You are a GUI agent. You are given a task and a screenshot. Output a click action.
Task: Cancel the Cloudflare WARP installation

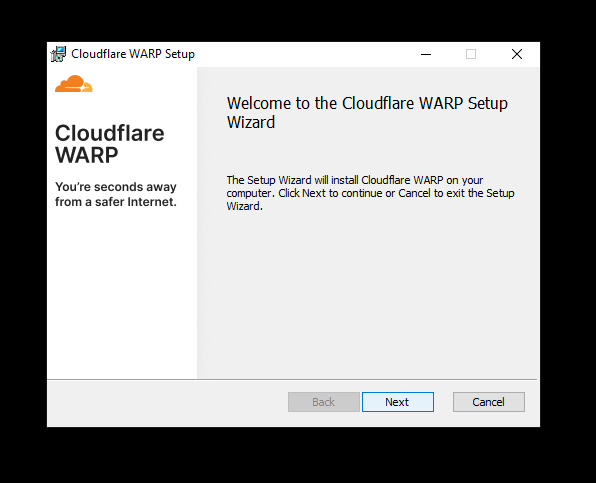[488, 402]
